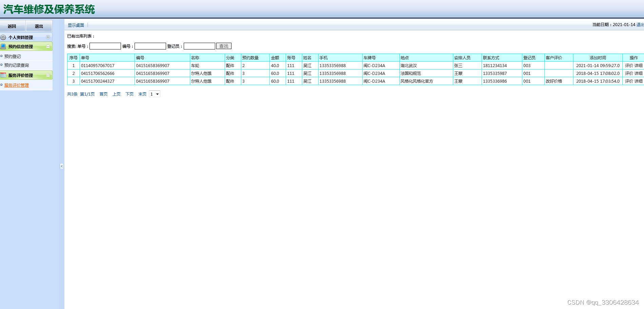
Task: Click the calendar icon beside the 服务评价管理 header
Action: (3, 75)
